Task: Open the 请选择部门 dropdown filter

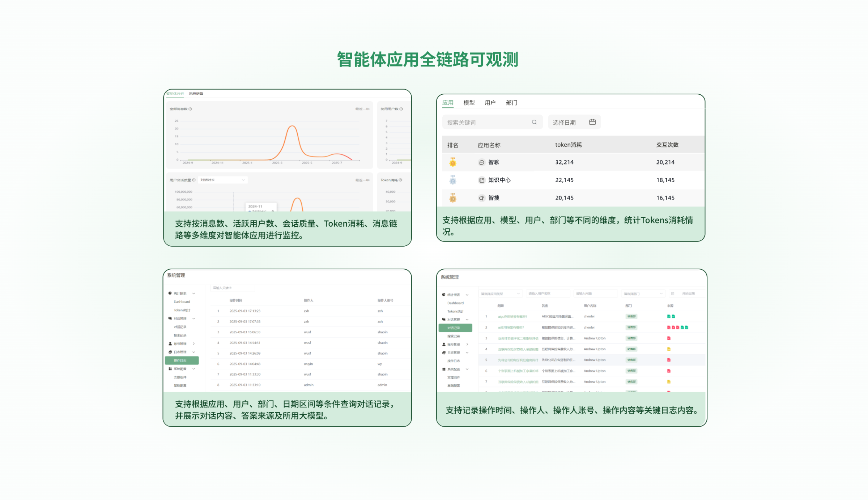Action: click(x=643, y=294)
